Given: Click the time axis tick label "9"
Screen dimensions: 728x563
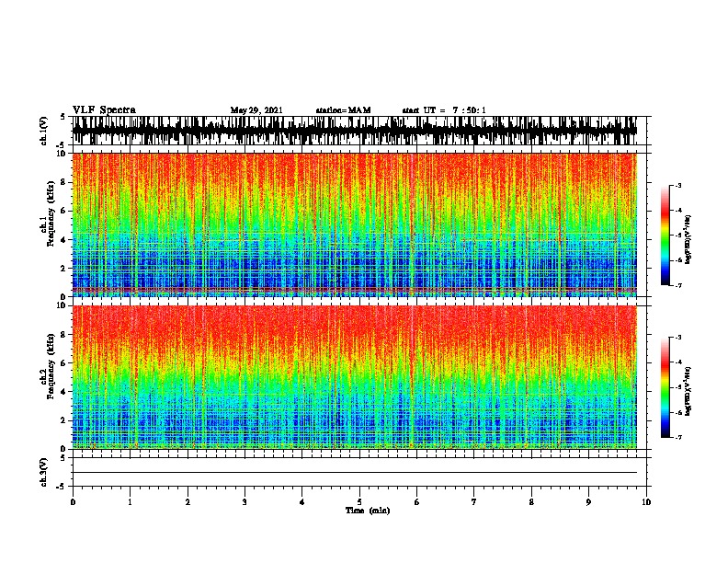Looking at the screenshot, I should [x=588, y=502].
